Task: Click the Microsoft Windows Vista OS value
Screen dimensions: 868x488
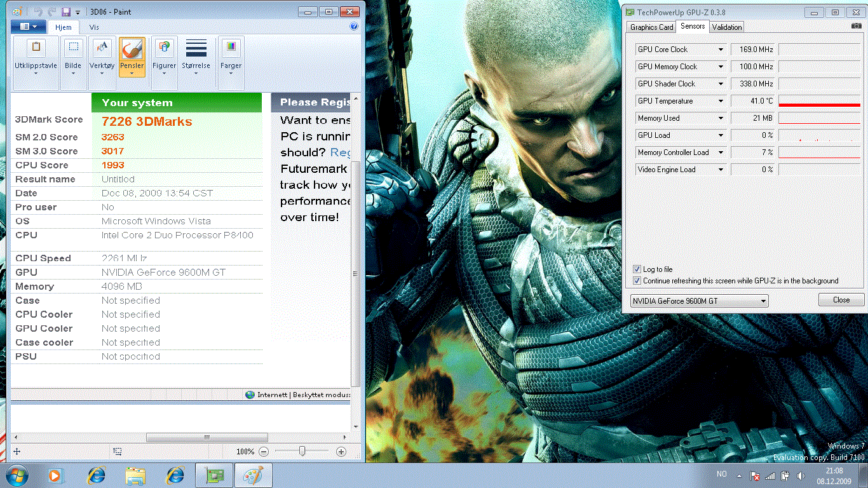Action: [x=156, y=221]
